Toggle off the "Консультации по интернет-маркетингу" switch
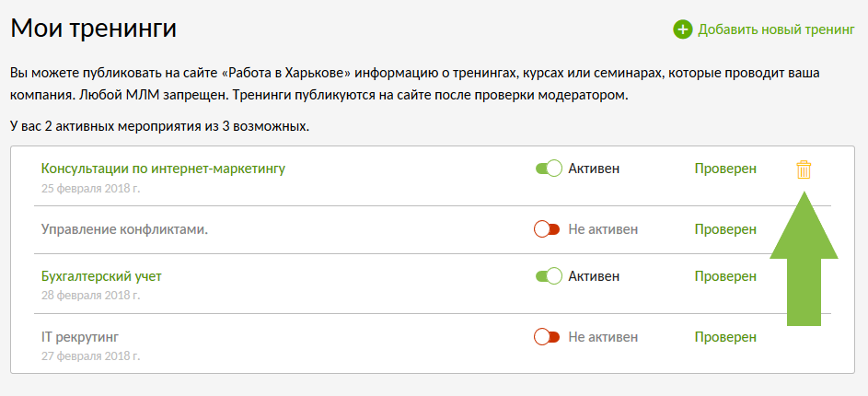Screen dimensions: 868x396 point(549,169)
